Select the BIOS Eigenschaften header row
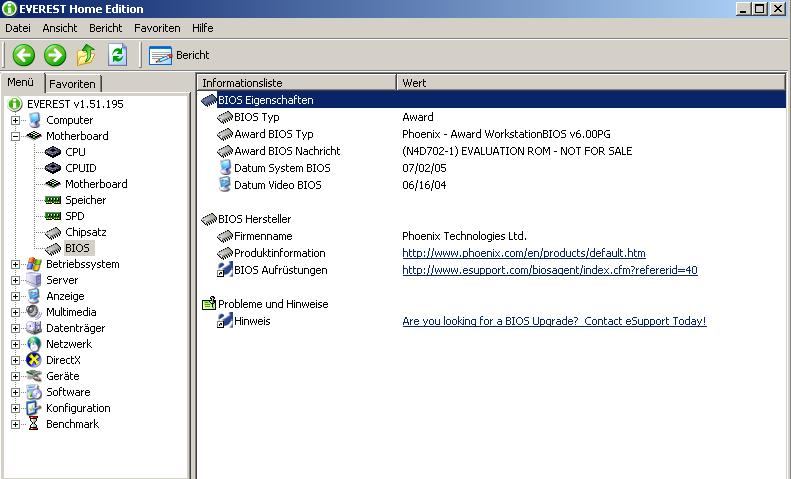 [x=492, y=100]
